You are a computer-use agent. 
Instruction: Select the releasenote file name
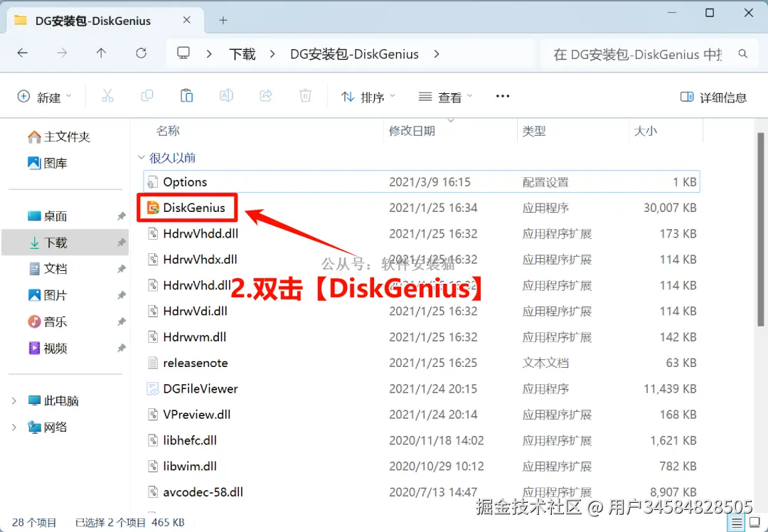[x=195, y=363]
